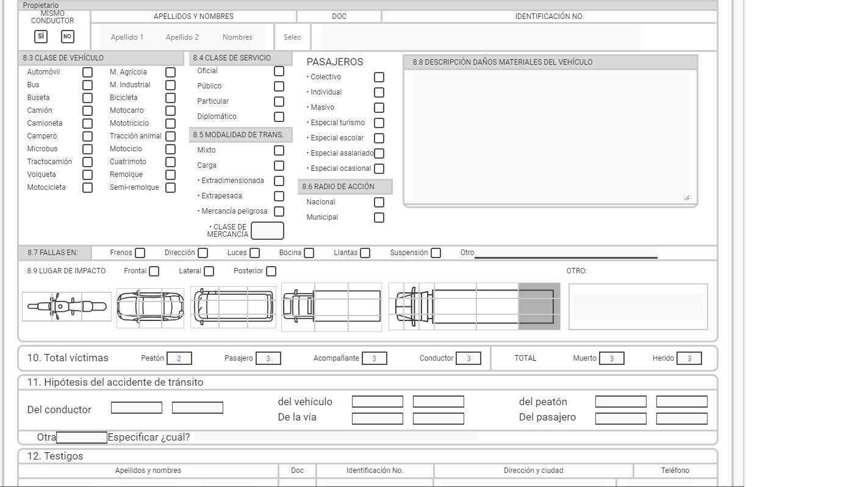Check the Semi-remolque box
868x487 pixels.
click(x=170, y=187)
